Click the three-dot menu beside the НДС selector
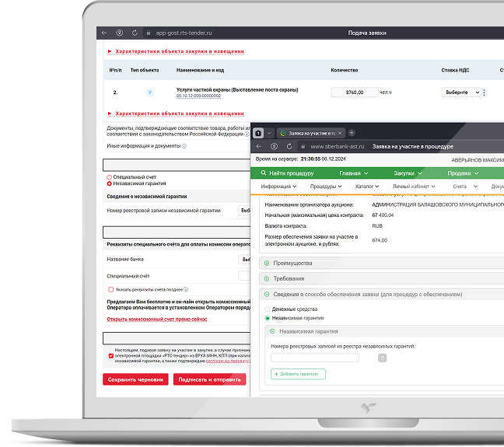The height and width of the screenshot is (447, 504). click(485, 93)
